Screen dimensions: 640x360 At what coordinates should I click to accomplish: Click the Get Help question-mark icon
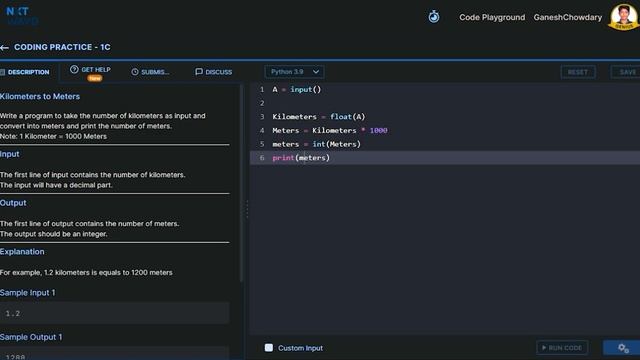[74, 69]
